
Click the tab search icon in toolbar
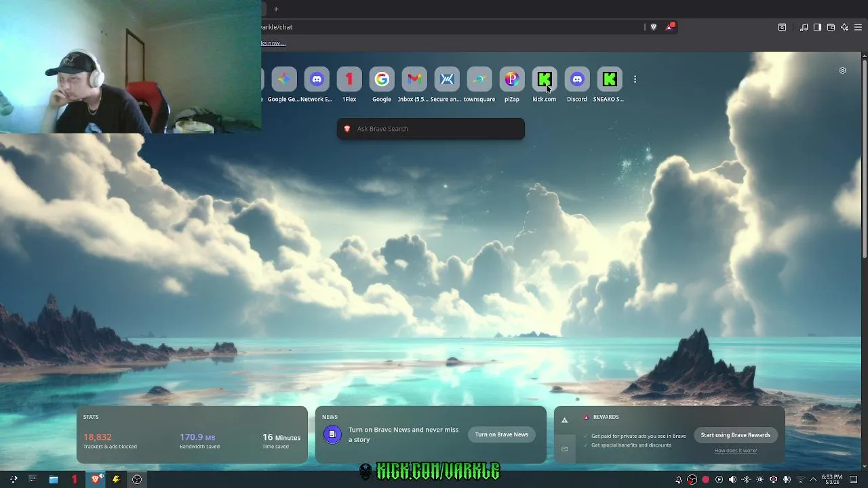(x=782, y=27)
